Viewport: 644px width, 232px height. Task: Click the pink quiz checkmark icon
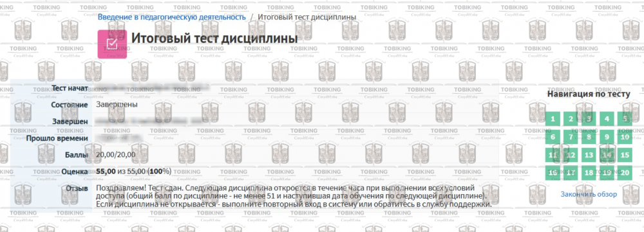(x=111, y=44)
